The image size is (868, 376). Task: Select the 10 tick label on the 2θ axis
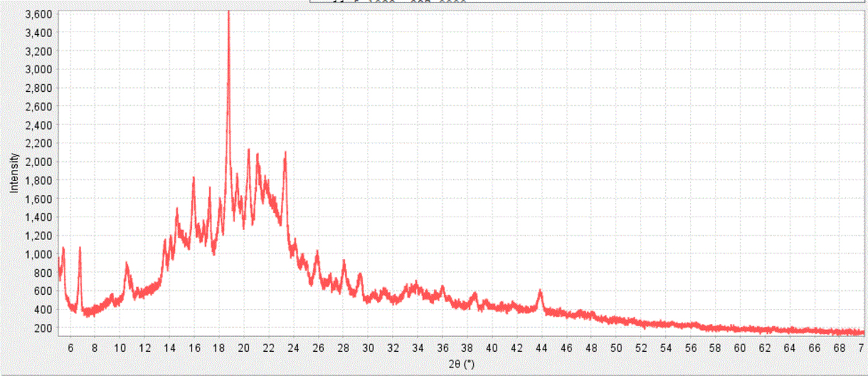[120, 349]
